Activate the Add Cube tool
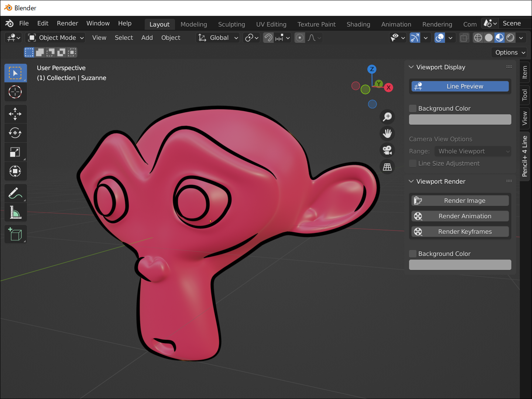This screenshot has height=399, width=532. [15, 234]
